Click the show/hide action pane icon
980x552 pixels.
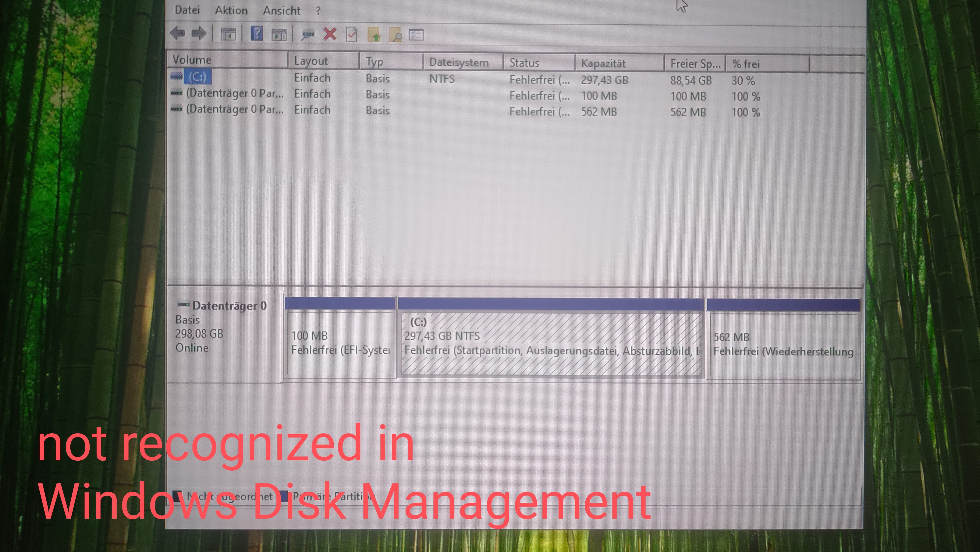(279, 35)
